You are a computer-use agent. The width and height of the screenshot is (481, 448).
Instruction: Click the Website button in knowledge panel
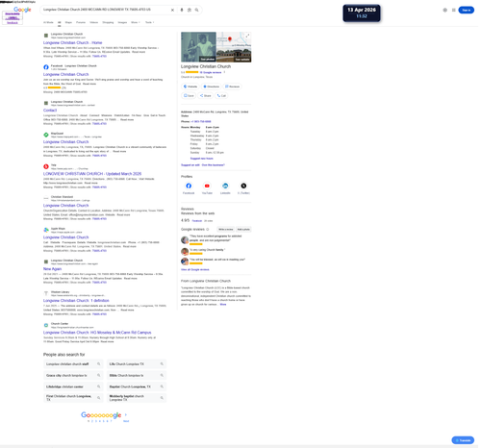(x=190, y=87)
